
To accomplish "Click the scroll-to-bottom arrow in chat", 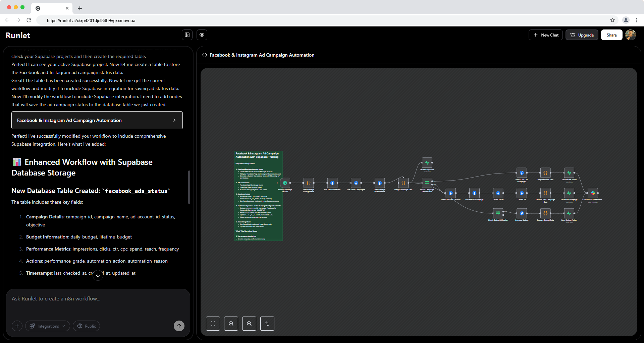I will tap(98, 275).
